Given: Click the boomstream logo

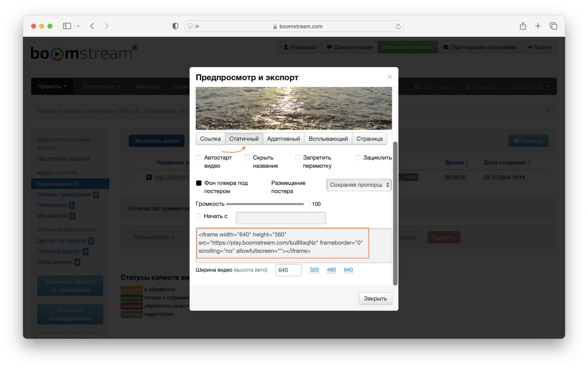Looking at the screenshot, I should point(84,53).
